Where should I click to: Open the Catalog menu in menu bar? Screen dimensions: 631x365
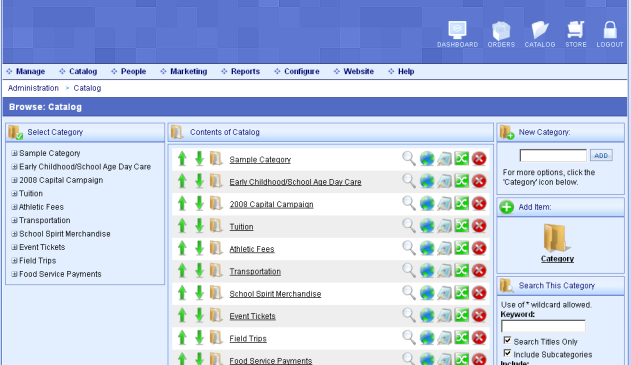tap(83, 71)
